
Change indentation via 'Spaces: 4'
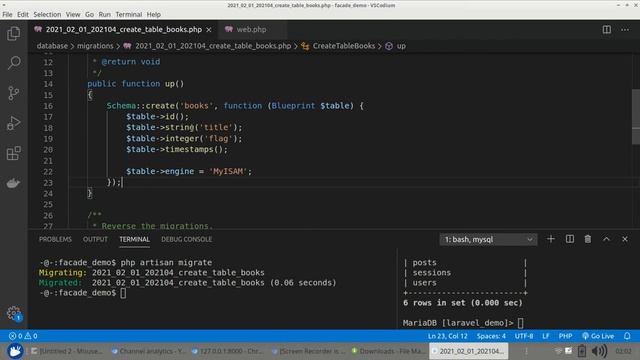[x=491, y=336]
